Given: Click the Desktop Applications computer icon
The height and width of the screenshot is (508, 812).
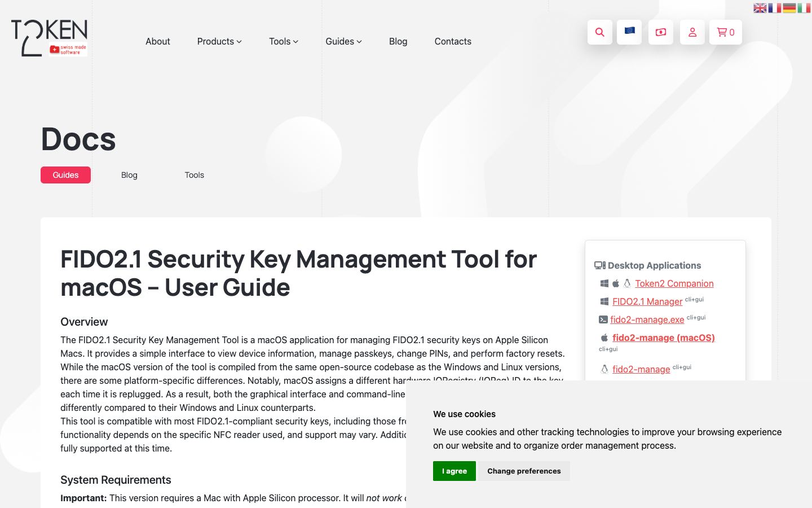Looking at the screenshot, I should 600,265.
